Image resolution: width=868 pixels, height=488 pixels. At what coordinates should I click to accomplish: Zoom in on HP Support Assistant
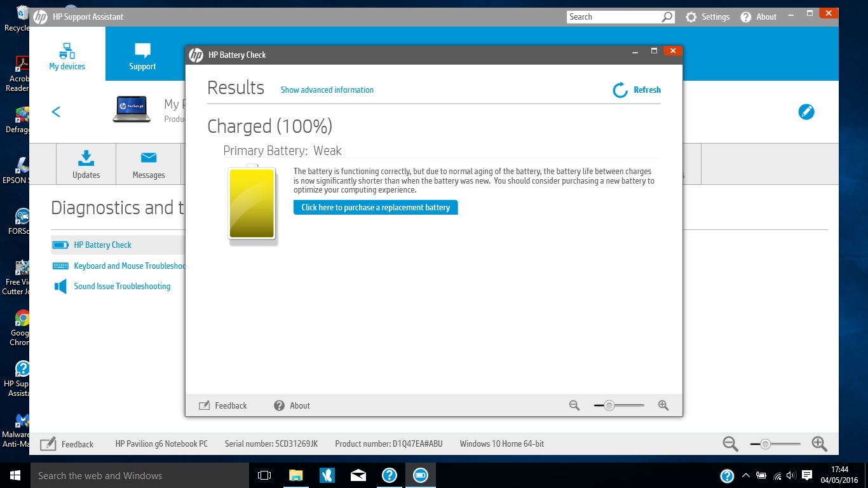819,444
